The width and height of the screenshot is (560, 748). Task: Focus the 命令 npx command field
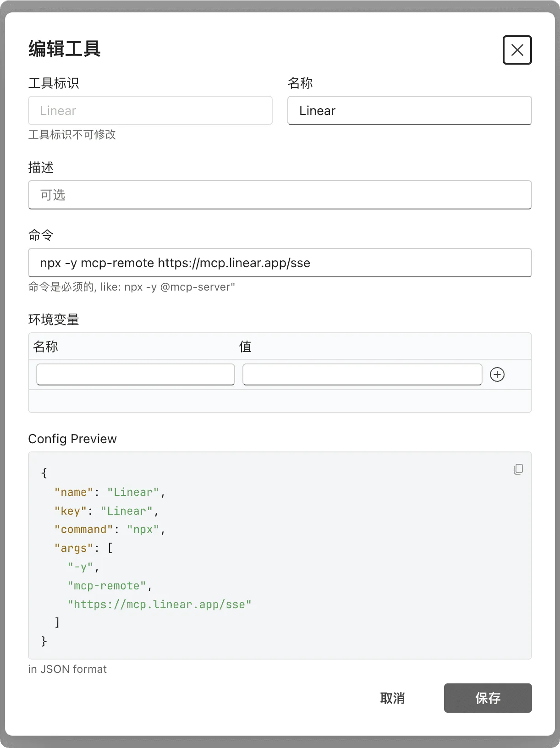[x=280, y=263]
